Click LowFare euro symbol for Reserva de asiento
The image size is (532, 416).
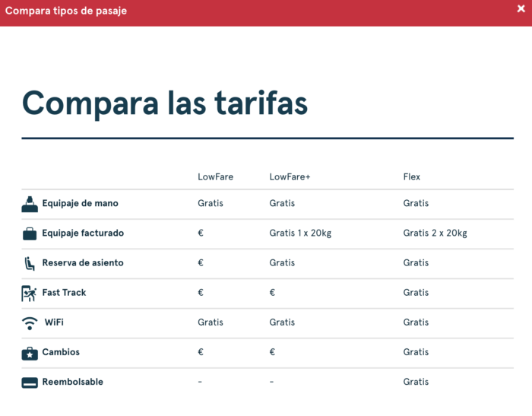201,263
